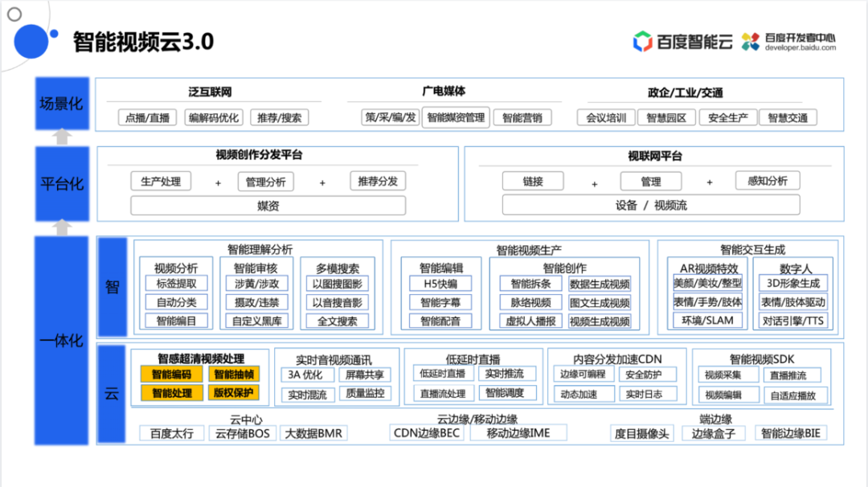Click the 以图搜图影 box

pyautogui.click(x=337, y=284)
